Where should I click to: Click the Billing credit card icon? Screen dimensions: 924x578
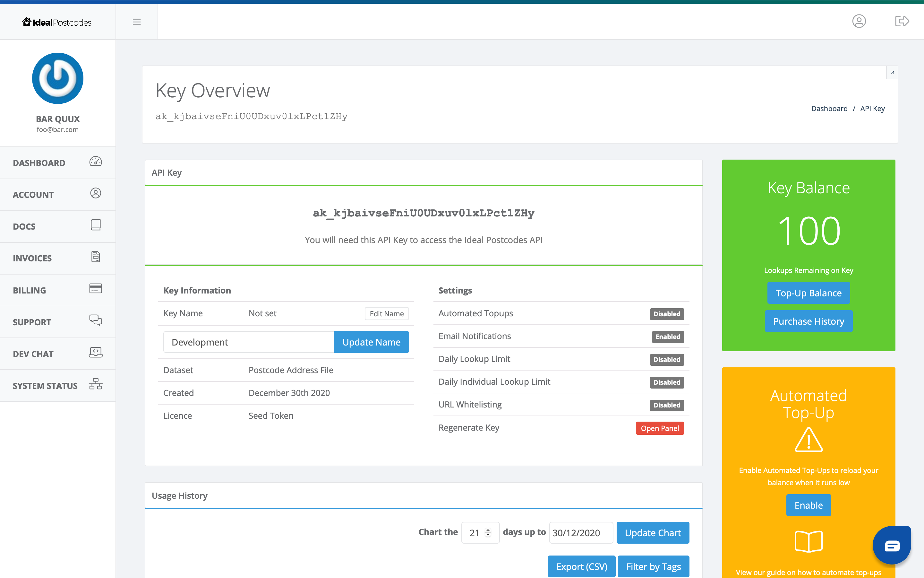click(x=96, y=288)
